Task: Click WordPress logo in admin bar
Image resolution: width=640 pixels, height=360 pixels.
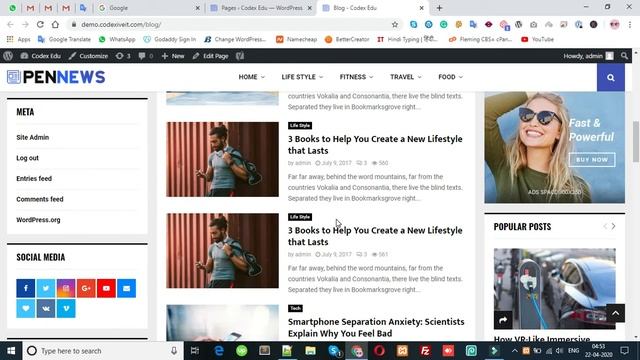Action: pyautogui.click(x=8, y=56)
